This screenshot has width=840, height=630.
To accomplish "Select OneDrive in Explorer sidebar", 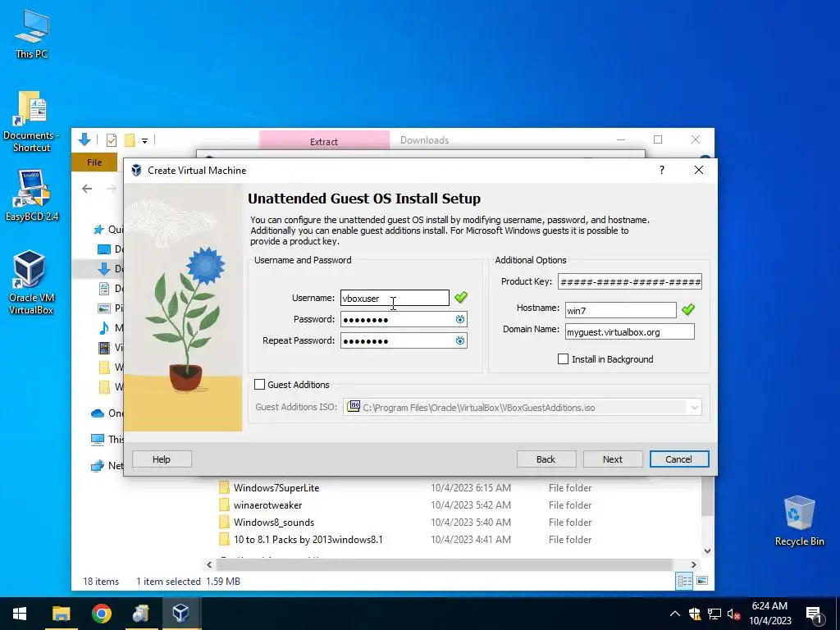I will [x=107, y=413].
